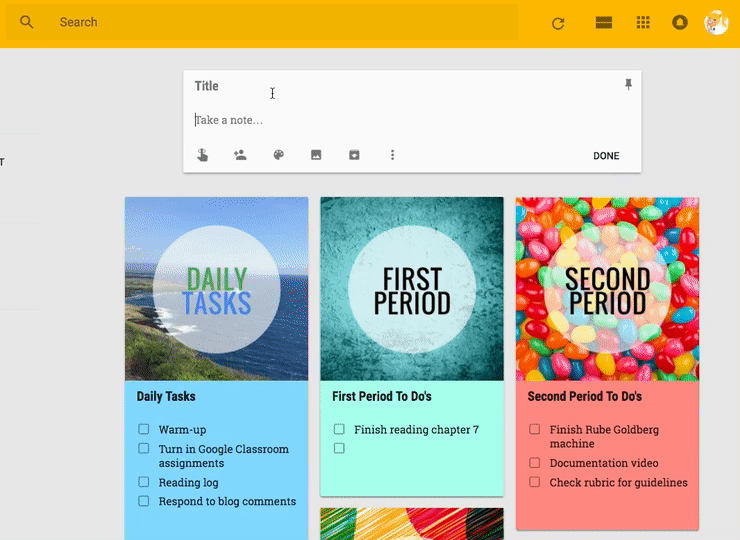The height and width of the screenshot is (540, 740).
Task: Archive the new note
Action: click(354, 155)
